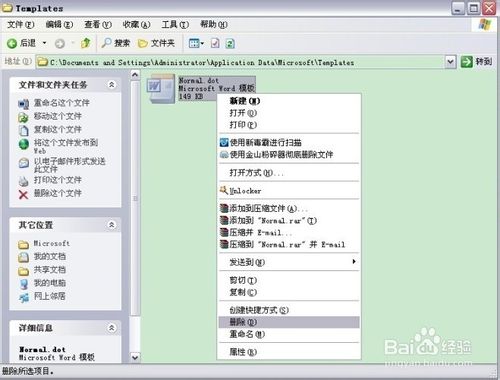This screenshot has height=380, width=500.
Task: Click the Go (转到) button
Action: (x=476, y=62)
